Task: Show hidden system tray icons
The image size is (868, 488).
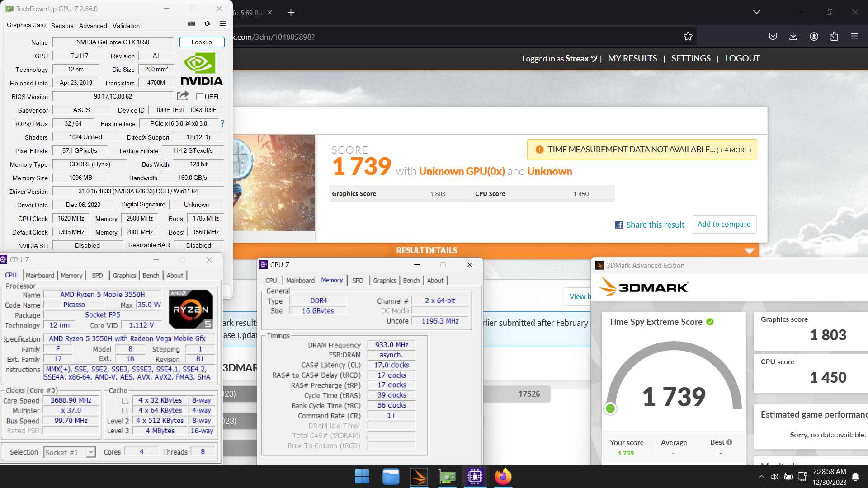Action: pyautogui.click(x=761, y=477)
